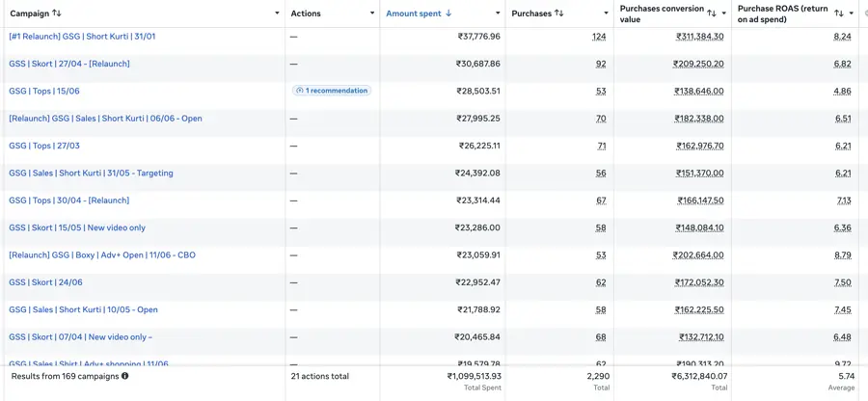This screenshot has width=868, height=401.
Task: Click the conversion value ₹132,712.10
Action: (701, 336)
